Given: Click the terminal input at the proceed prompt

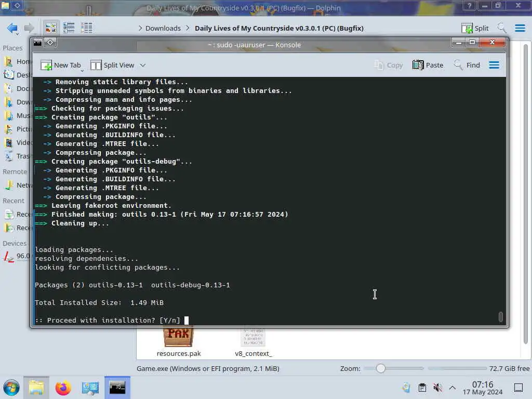Looking at the screenshot, I should 187,320.
